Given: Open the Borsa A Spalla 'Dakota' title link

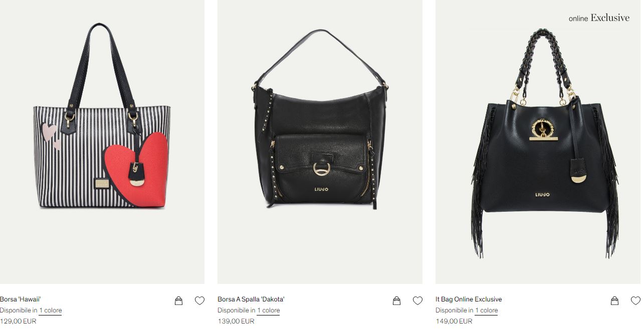Looking at the screenshot, I should [x=251, y=299].
